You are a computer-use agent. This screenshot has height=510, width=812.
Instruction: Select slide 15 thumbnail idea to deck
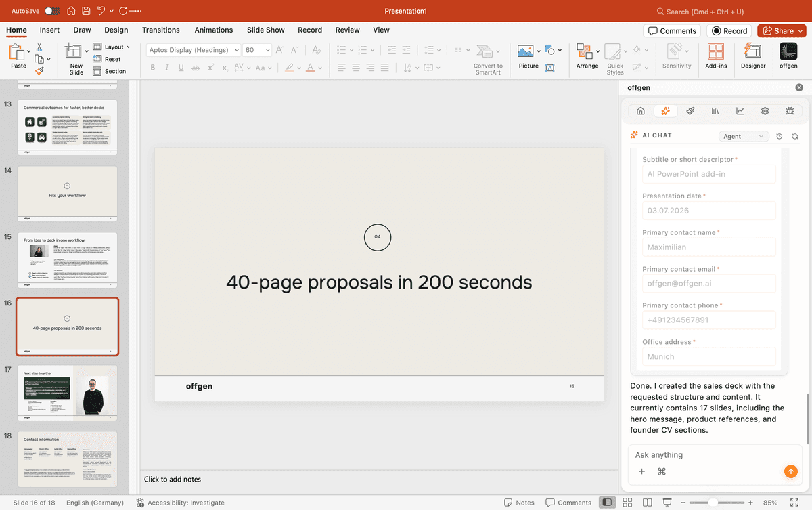68,260
